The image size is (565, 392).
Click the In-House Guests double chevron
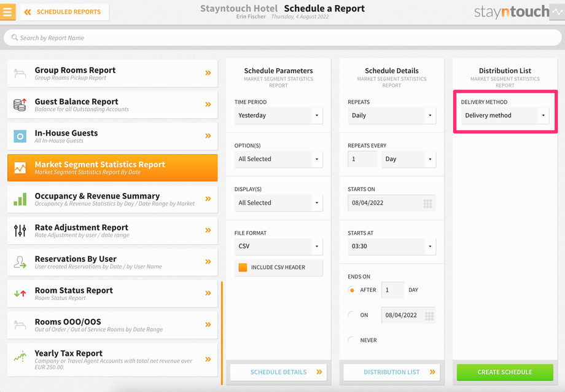pos(208,136)
